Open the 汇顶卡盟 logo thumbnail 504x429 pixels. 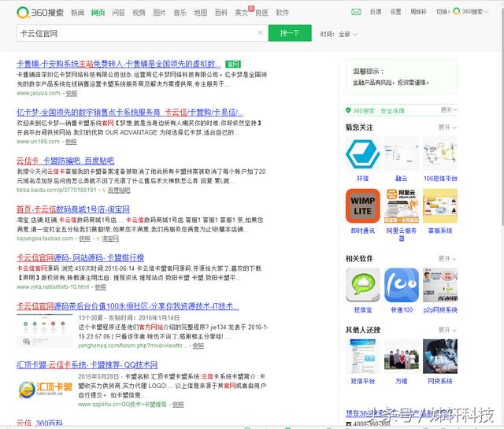tap(45, 389)
